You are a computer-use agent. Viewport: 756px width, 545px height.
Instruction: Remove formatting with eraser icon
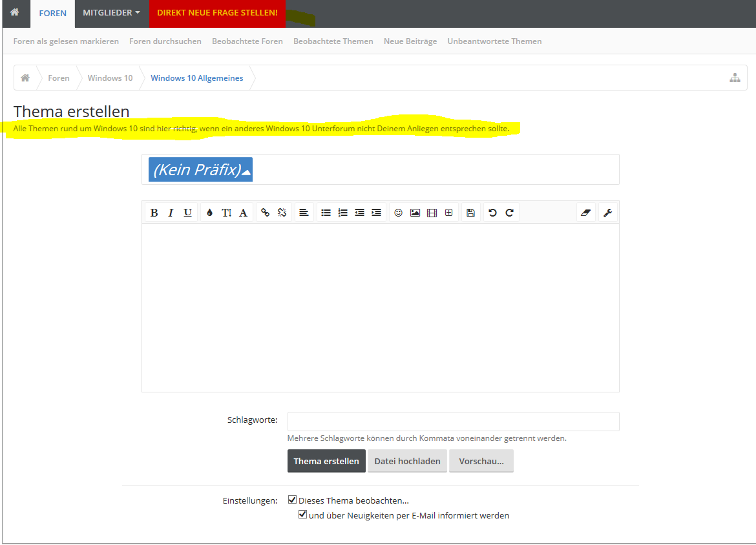click(x=586, y=213)
